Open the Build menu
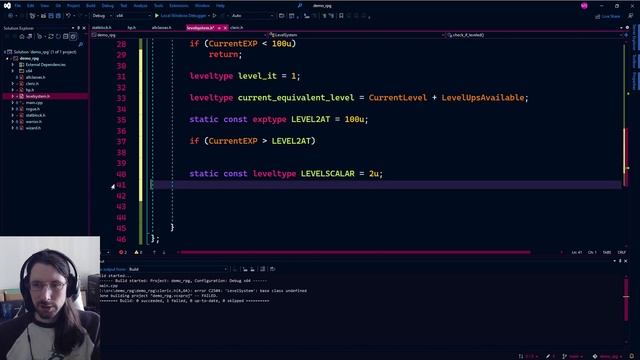This screenshot has width=640, height=360. (x=91, y=6)
